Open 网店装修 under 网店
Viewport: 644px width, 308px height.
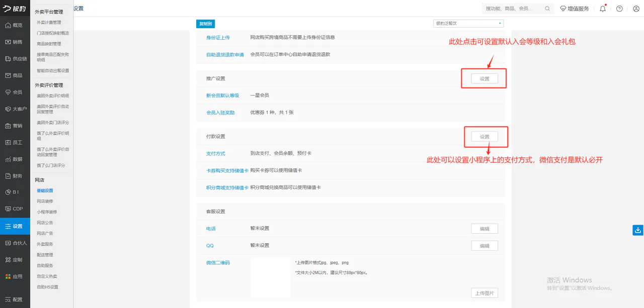coord(45,201)
